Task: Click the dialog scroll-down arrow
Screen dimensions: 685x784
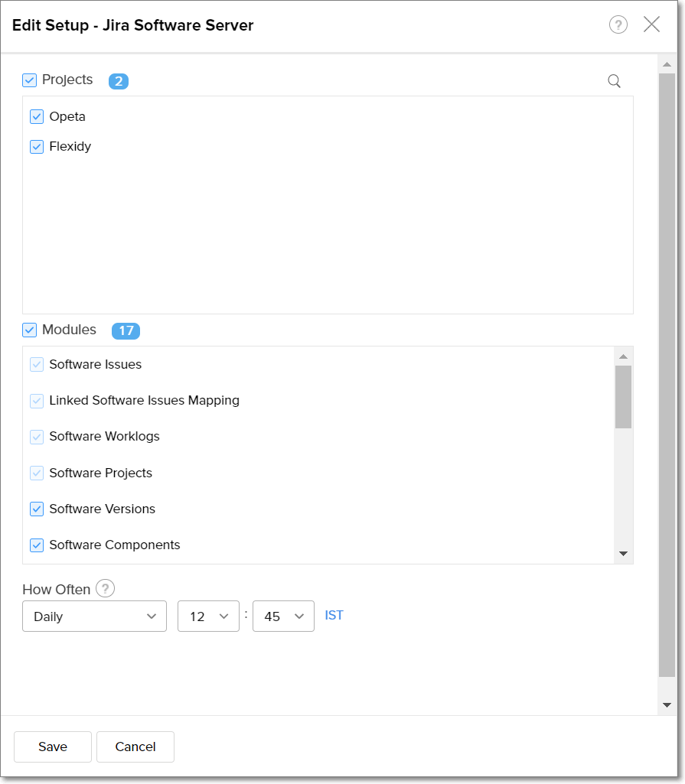Action: click(666, 704)
